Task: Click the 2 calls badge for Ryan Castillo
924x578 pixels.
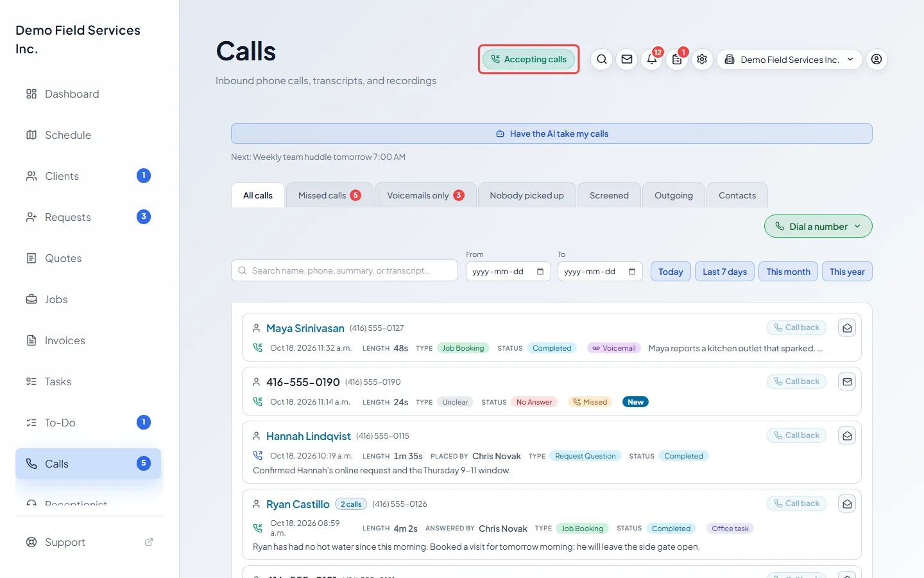Action: [x=351, y=504]
